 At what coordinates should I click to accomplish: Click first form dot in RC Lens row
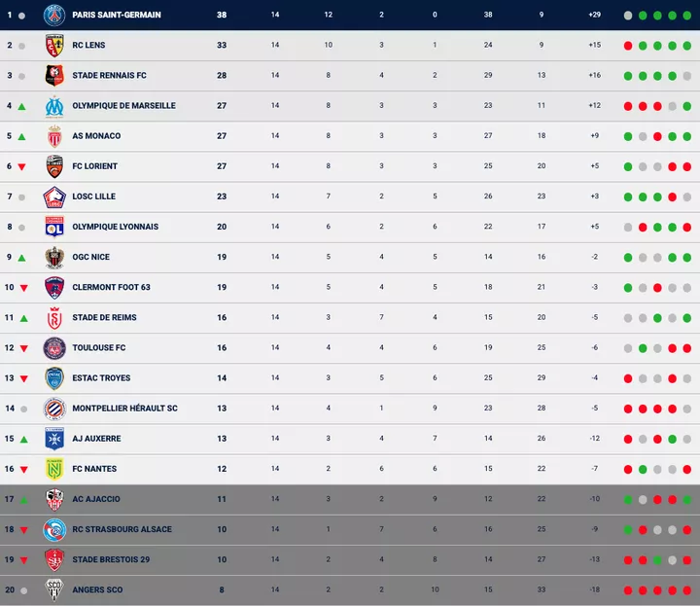click(628, 46)
